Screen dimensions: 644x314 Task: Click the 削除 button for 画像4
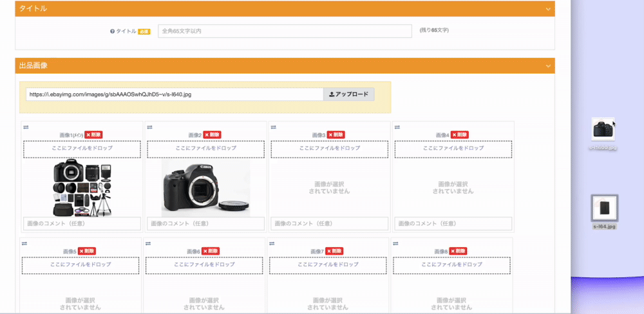(x=460, y=134)
